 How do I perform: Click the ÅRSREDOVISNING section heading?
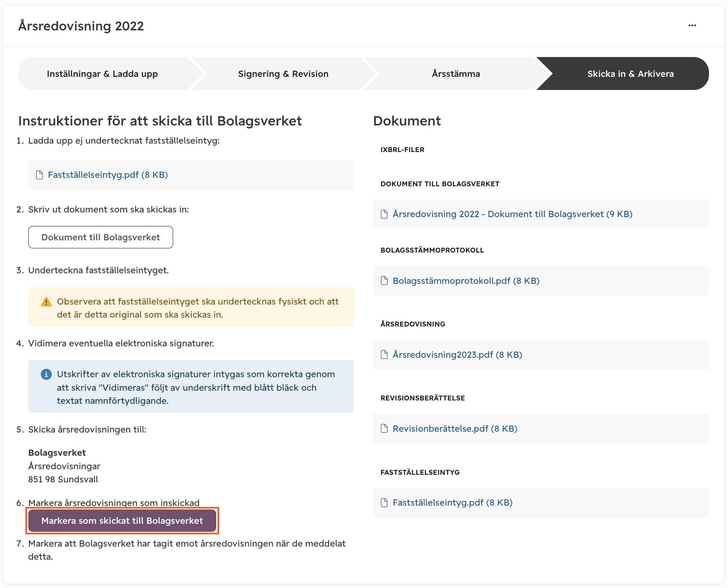pos(413,324)
